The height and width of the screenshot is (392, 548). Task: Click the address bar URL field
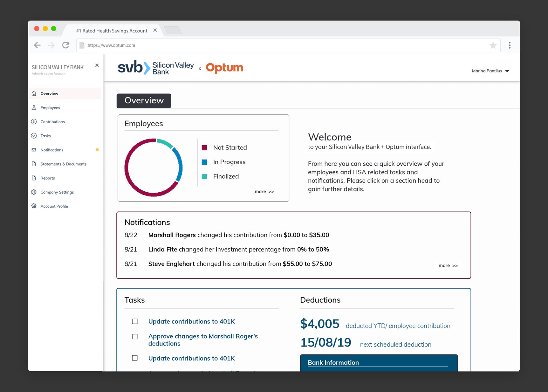click(288, 45)
